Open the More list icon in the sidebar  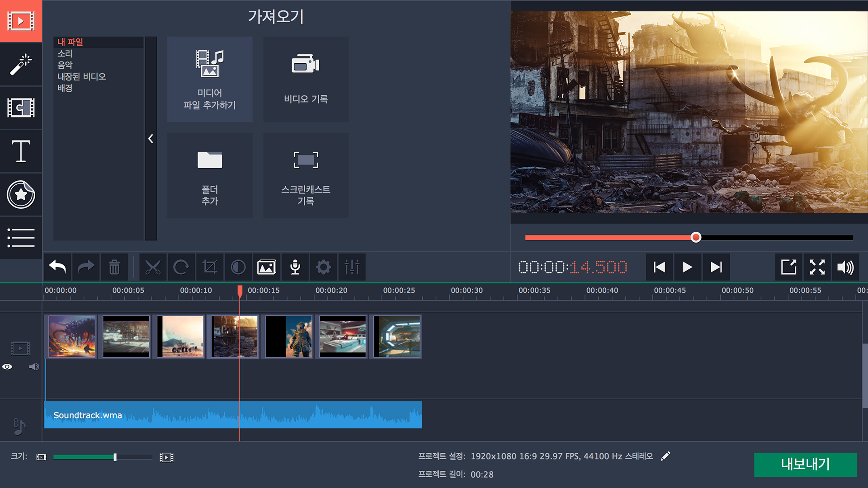click(21, 238)
